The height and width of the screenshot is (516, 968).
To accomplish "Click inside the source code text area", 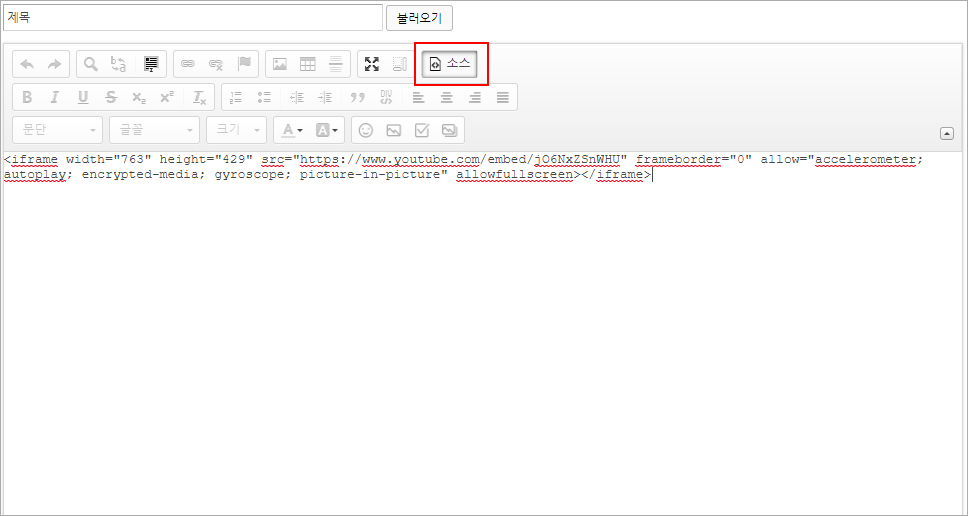I will [484, 333].
